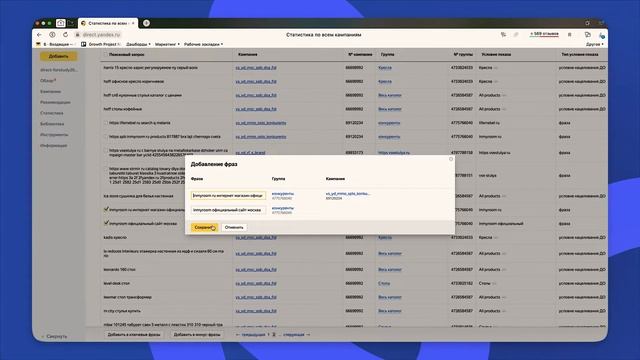Open Информация in the left sidebar
The image size is (640, 360).
pos(53,145)
